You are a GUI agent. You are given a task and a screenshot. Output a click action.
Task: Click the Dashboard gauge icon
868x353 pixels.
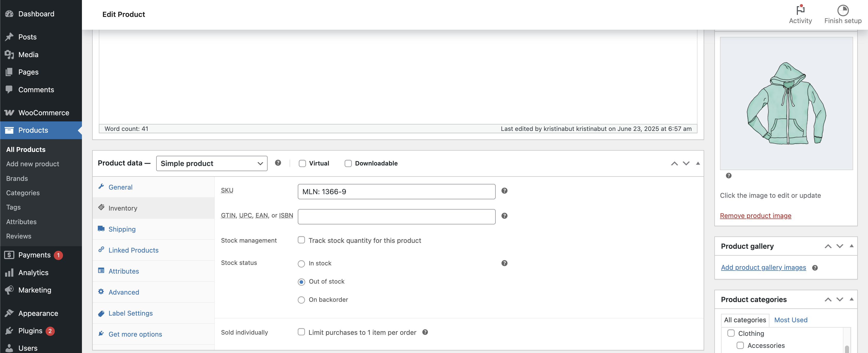pyautogui.click(x=9, y=14)
